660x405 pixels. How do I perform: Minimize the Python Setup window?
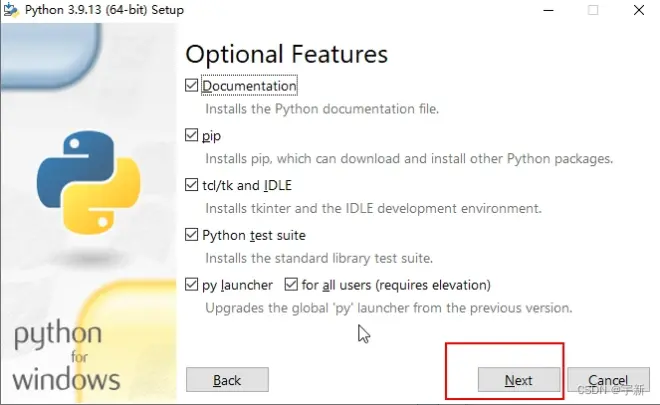(548, 10)
